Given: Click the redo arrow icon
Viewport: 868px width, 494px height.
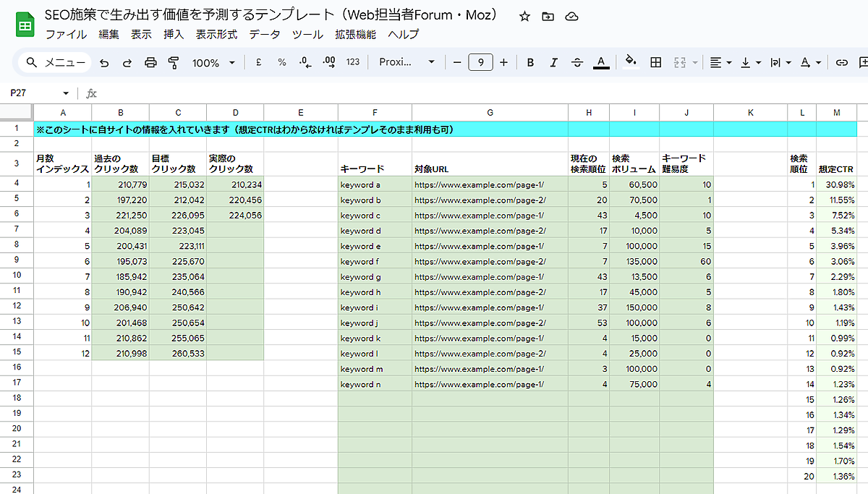Looking at the screenshot, I should [x=127, y=63].
